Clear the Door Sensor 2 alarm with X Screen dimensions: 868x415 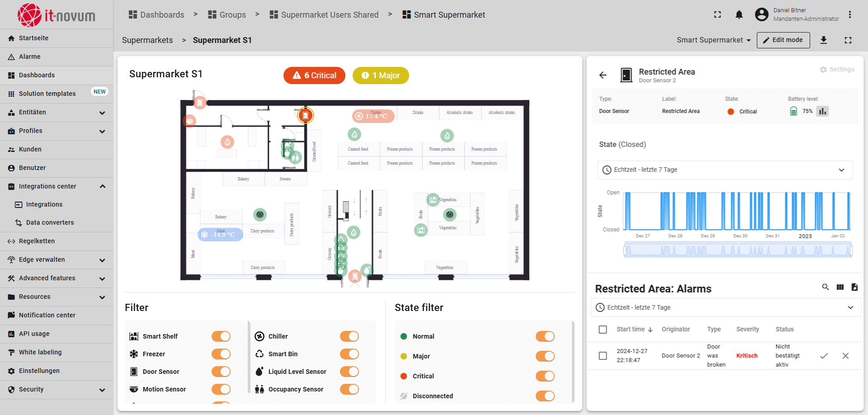[845, 356]
